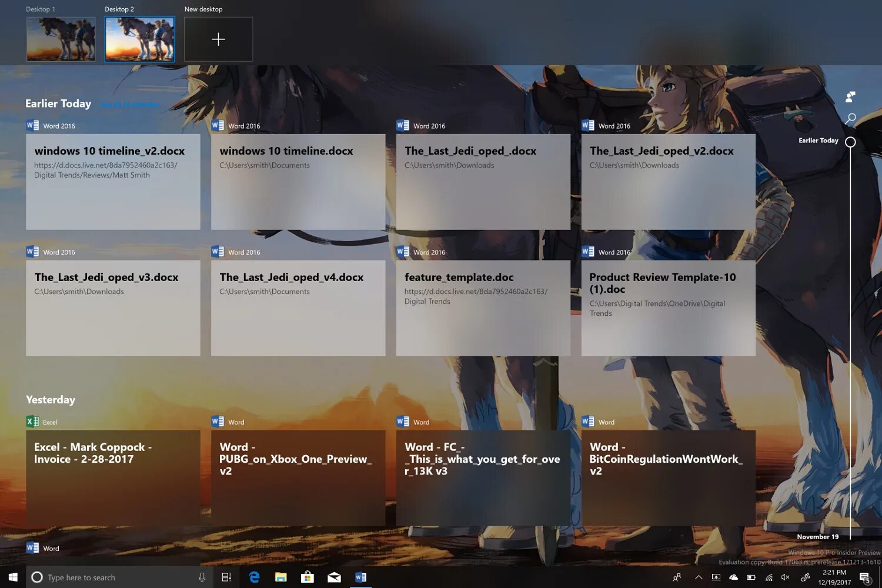Click the Earlier Today timeline scrubber handle
This screenshot has height=588, width=882.
coord(850,142)
